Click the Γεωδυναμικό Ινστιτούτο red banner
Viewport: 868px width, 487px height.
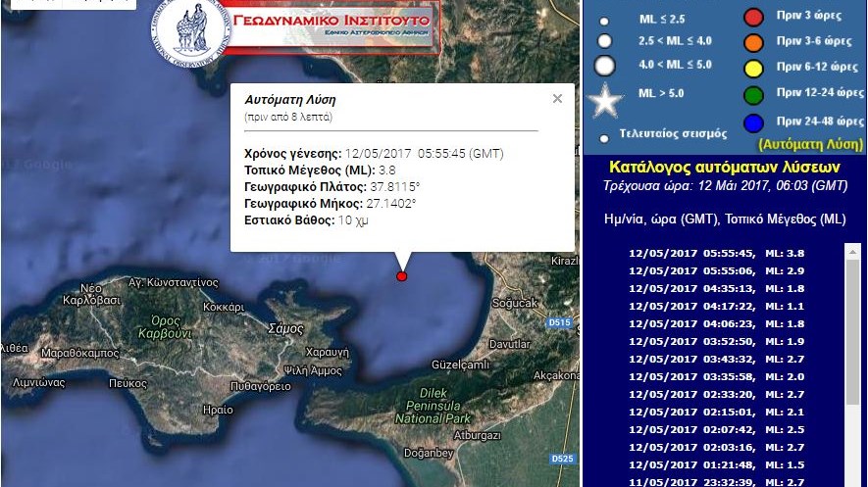click(331, 27)
